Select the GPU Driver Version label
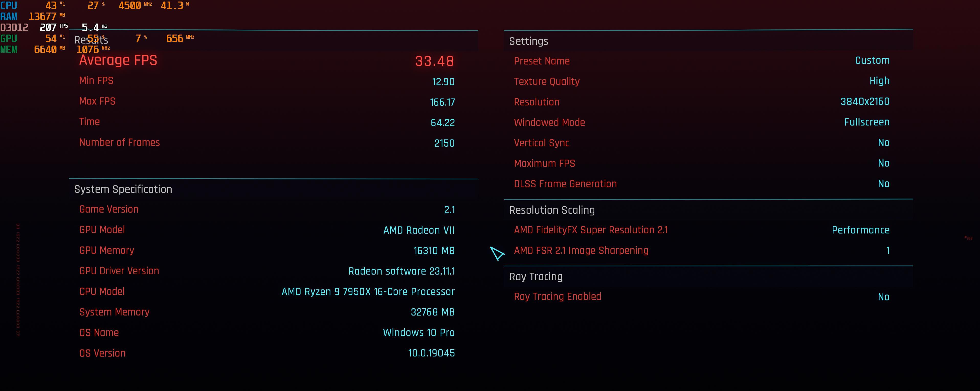The width and height of the screenshot is (980, 391). [119, 271]
